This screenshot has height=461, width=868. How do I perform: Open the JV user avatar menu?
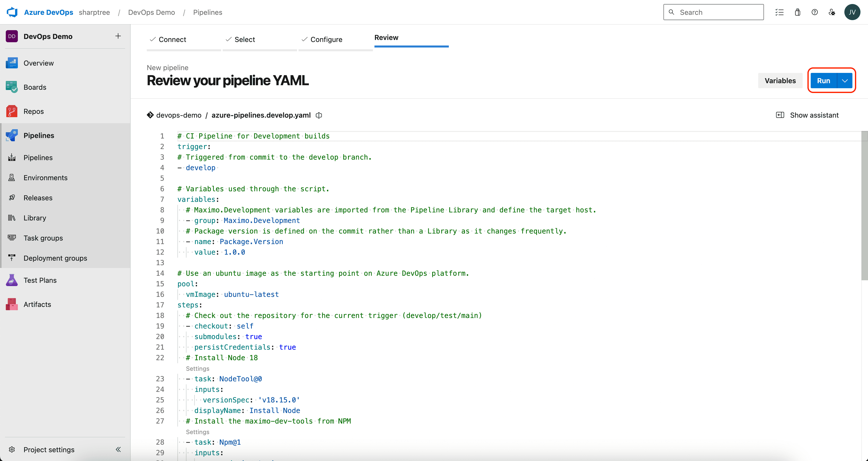coord(852,12)
